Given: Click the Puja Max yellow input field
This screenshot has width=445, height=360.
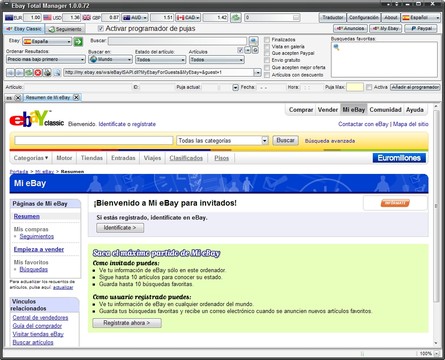Looking at the screenshot, I should click(355, 87).
